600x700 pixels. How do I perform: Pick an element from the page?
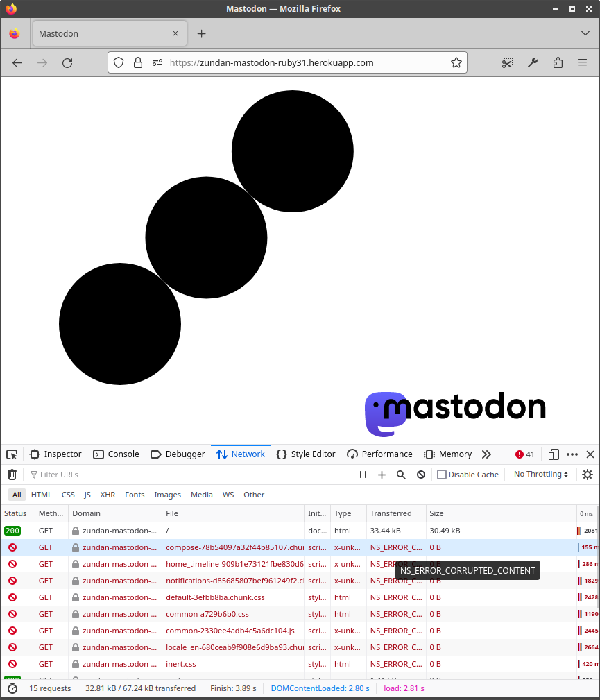12,454
